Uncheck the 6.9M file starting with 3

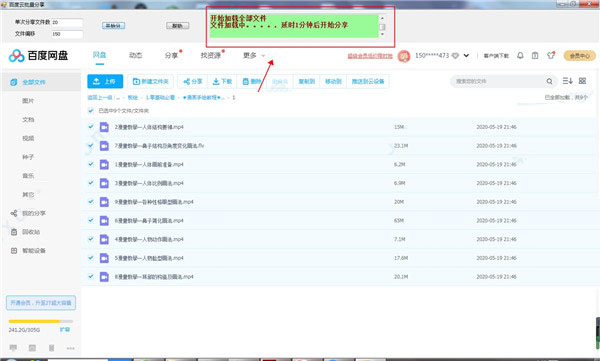click(91, 183)
